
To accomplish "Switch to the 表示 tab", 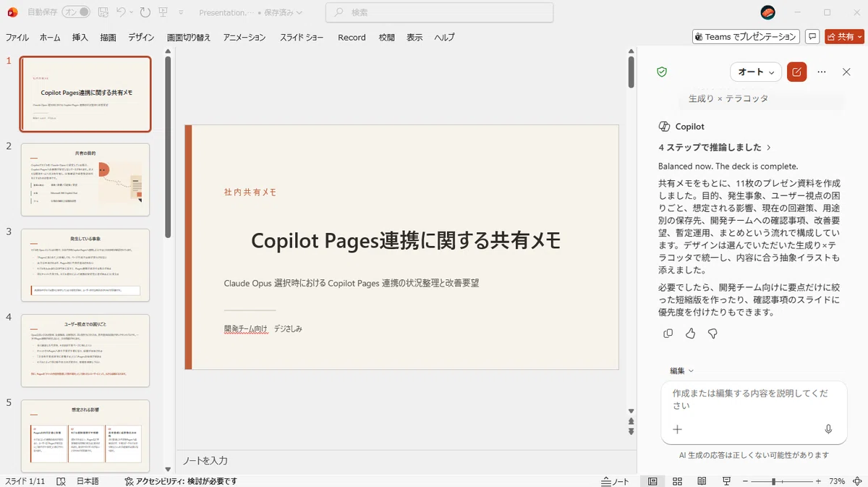I will click(414, 37).
